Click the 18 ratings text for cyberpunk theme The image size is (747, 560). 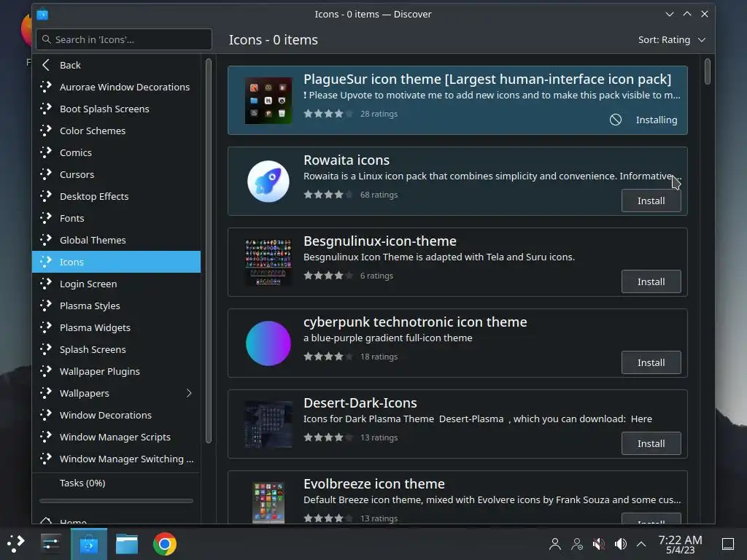379,357
